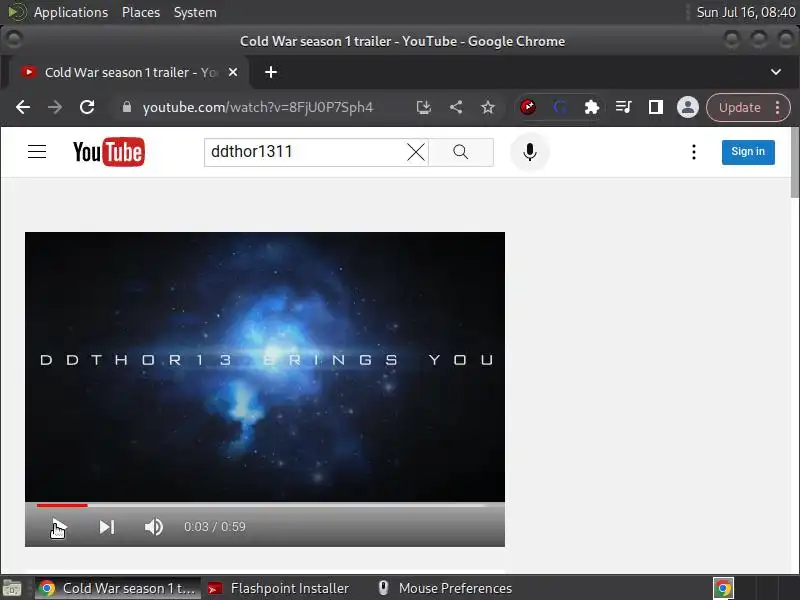Image resolution: width=800 pixels, height=600 pixels.
Task: Reload the YouTube page
Action: 87,107
